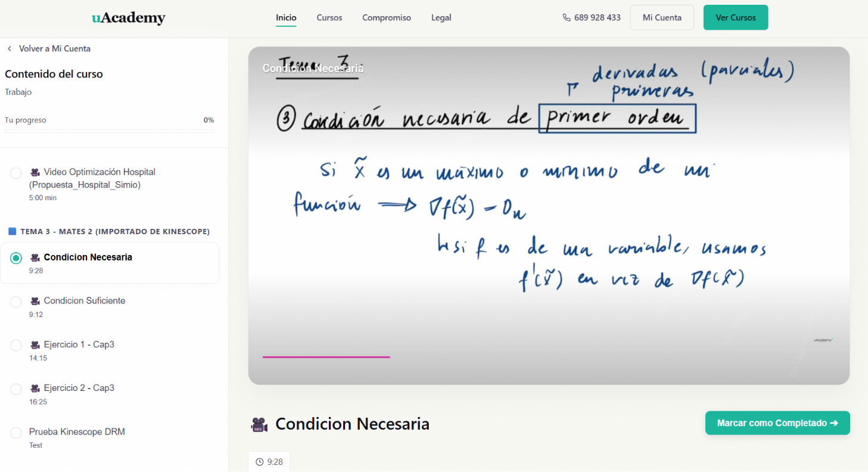Viewport: 868px width, 472px height.
Task: Open Video Optimización Hospital lesson title
Action: tap(92, 179)
